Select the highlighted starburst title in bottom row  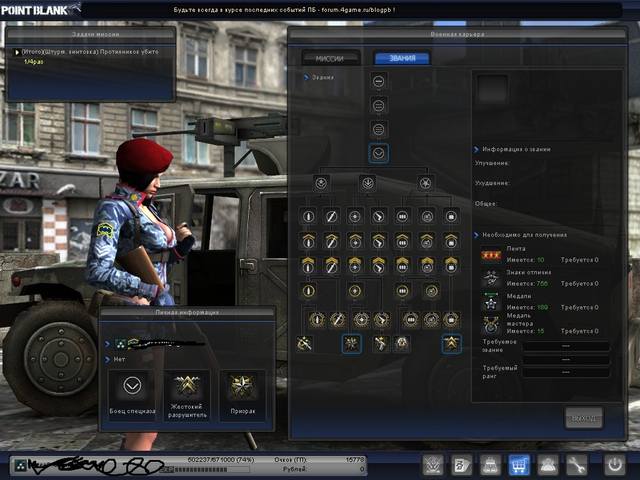pos(351,344)
